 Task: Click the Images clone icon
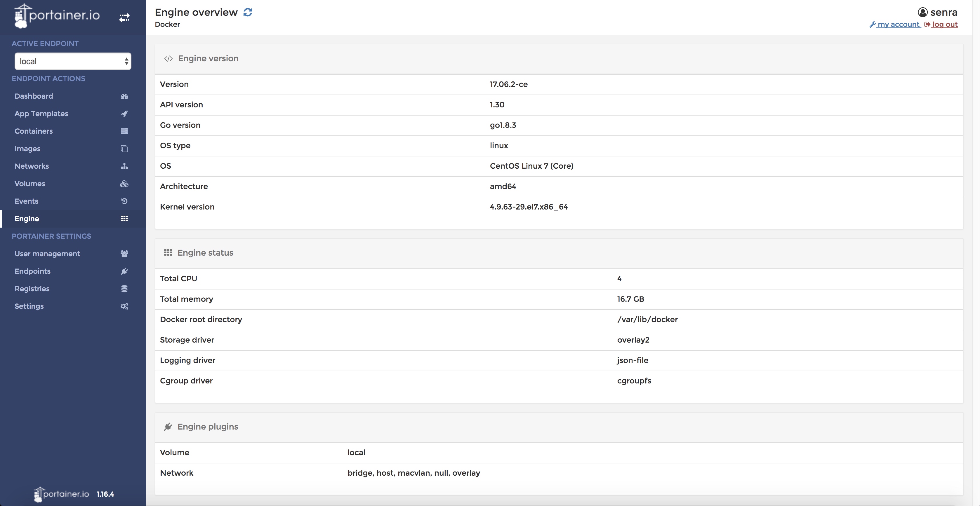124,149
